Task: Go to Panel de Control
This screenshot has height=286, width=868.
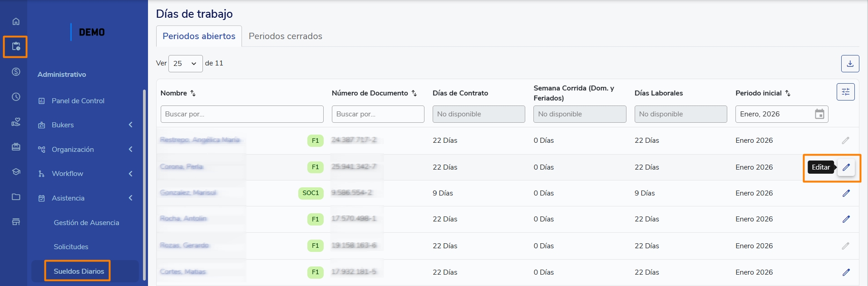Action: (78, 101)
